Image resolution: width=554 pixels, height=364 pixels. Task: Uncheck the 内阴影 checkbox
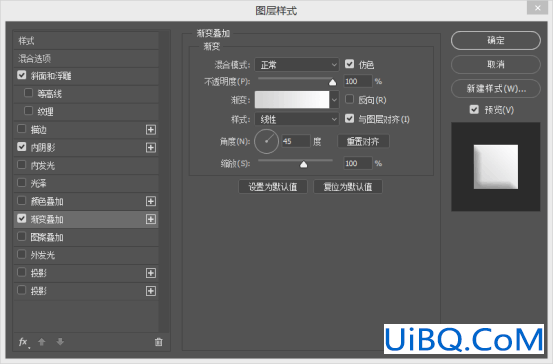pos(22,147)
